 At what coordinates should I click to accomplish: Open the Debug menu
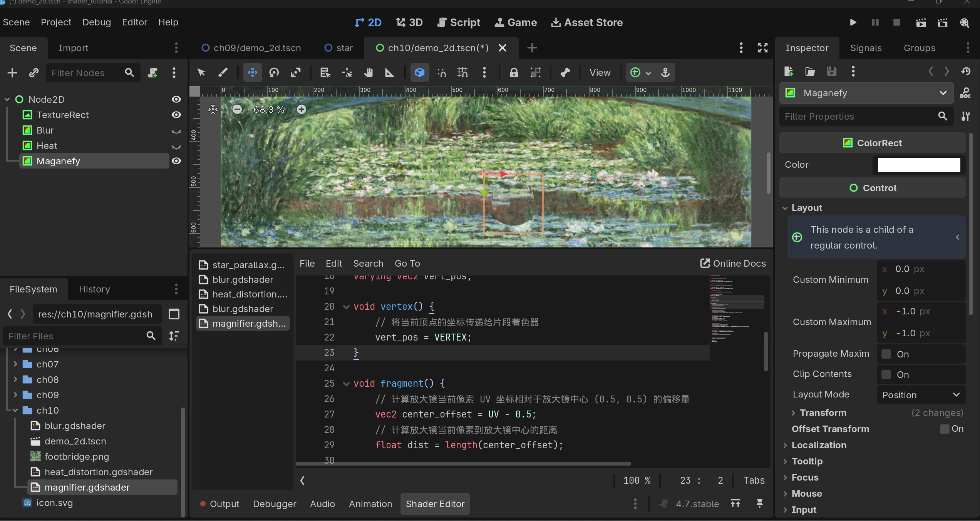tap(97, 22)
